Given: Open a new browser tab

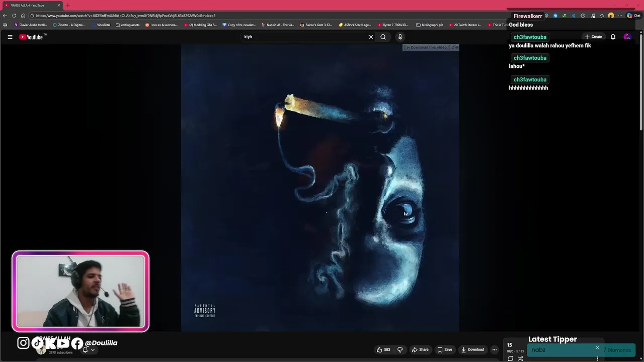Looking at the screenshot, I should pyautogui.click(x=68, y=5).
